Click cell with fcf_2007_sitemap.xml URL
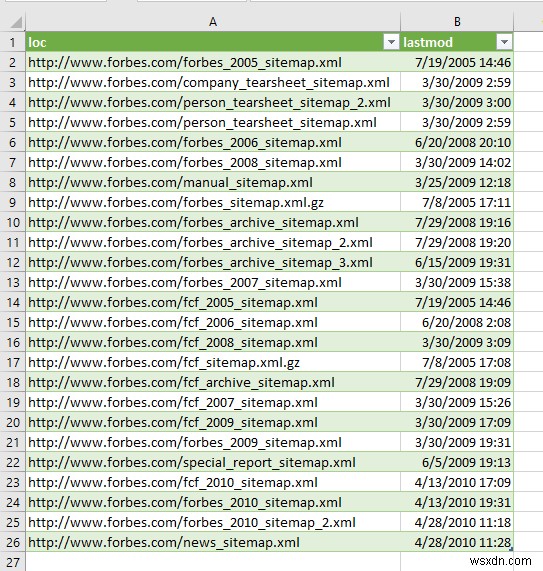 point(213,402)
